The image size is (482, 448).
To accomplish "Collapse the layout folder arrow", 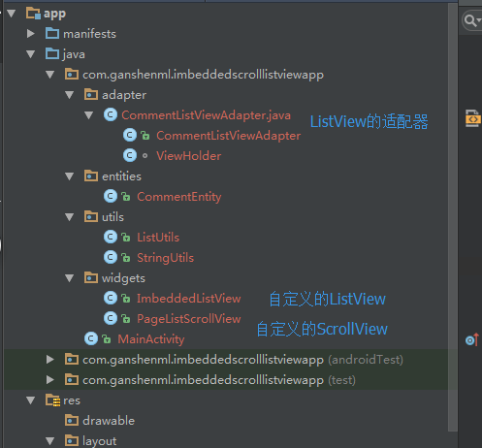I will [50, 441].
